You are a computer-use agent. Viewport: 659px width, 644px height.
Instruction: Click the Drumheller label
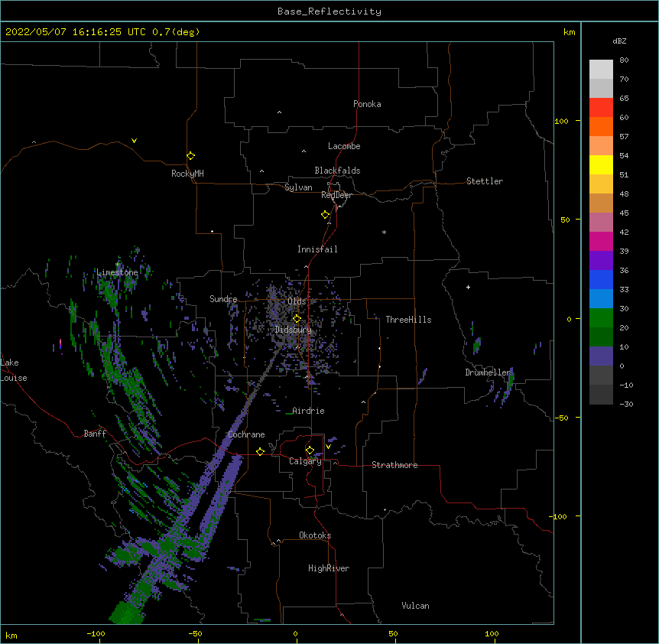(488, 372)
